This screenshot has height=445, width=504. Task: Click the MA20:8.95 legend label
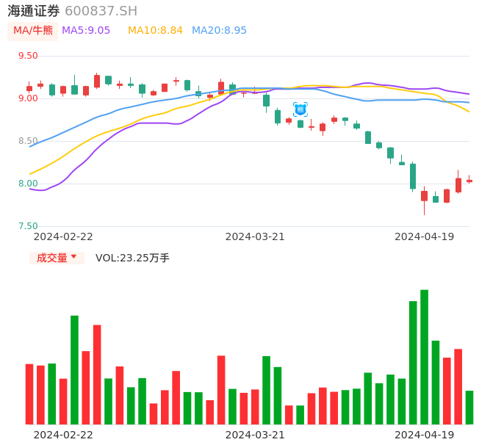point(219,31)
